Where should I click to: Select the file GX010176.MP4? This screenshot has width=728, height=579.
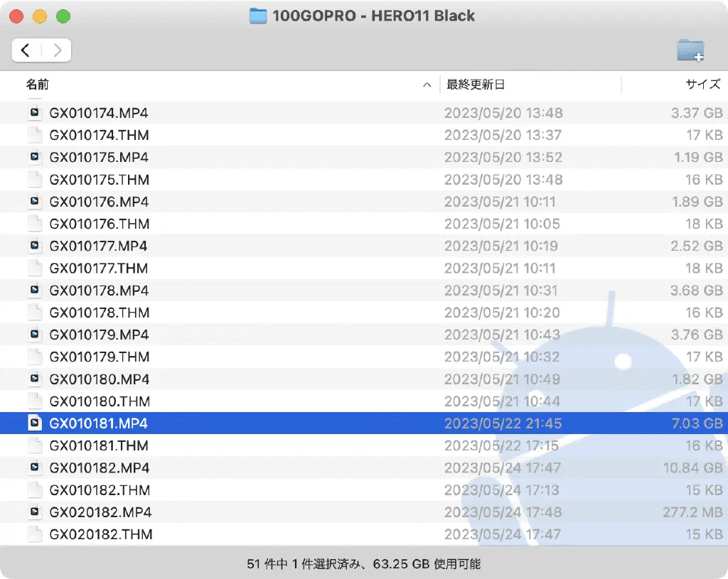pyautogui.click(x=99, y=202)
